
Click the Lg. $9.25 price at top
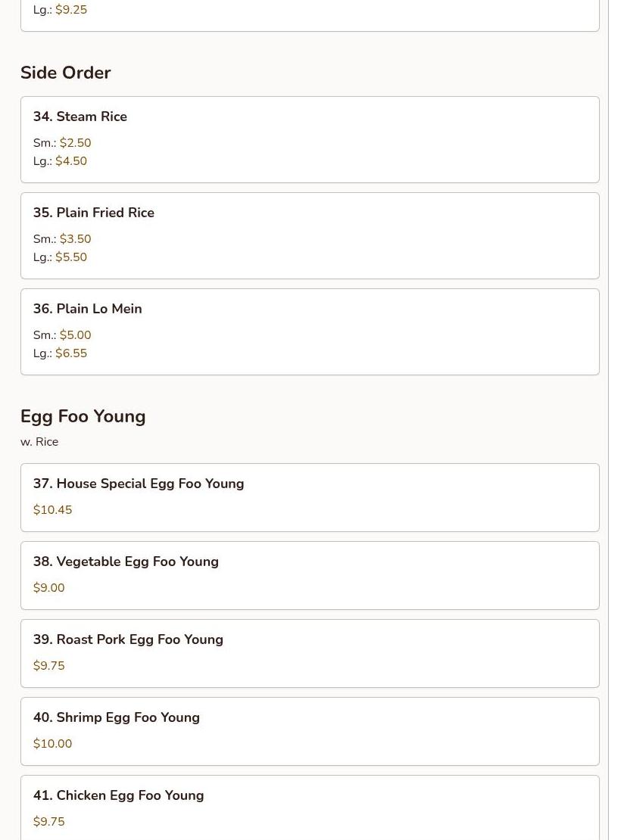click(x=71, y=10)
